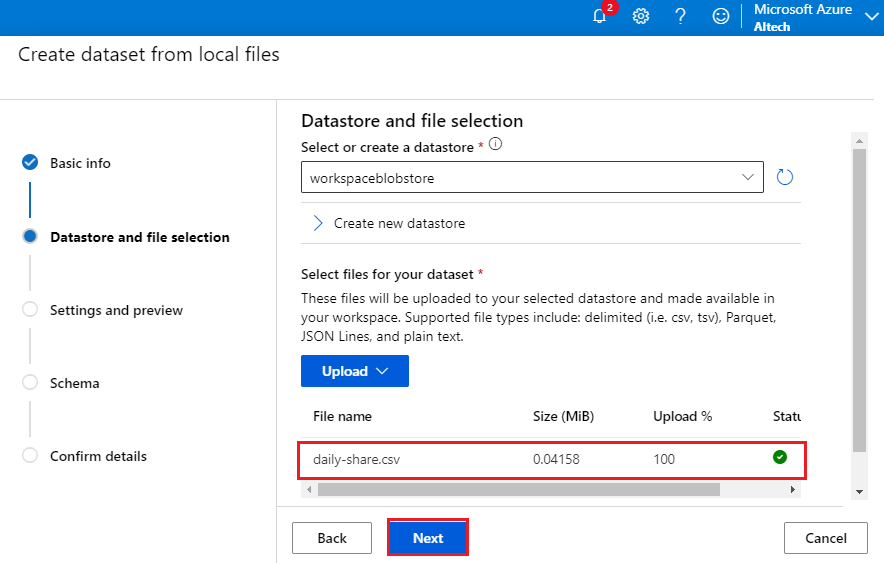Image resolution: width=884 pixels, height=563 pixels.
Task: Open settings gear in header
Action: (640, 16)
